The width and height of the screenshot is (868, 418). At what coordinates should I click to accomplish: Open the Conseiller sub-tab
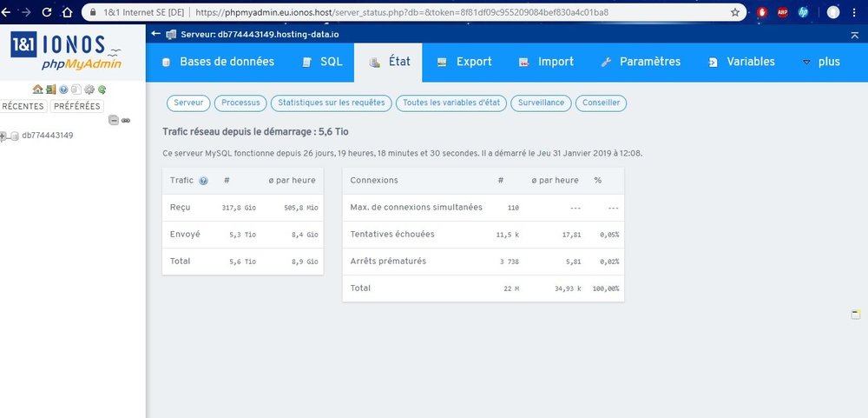click(x=602, y=103)
